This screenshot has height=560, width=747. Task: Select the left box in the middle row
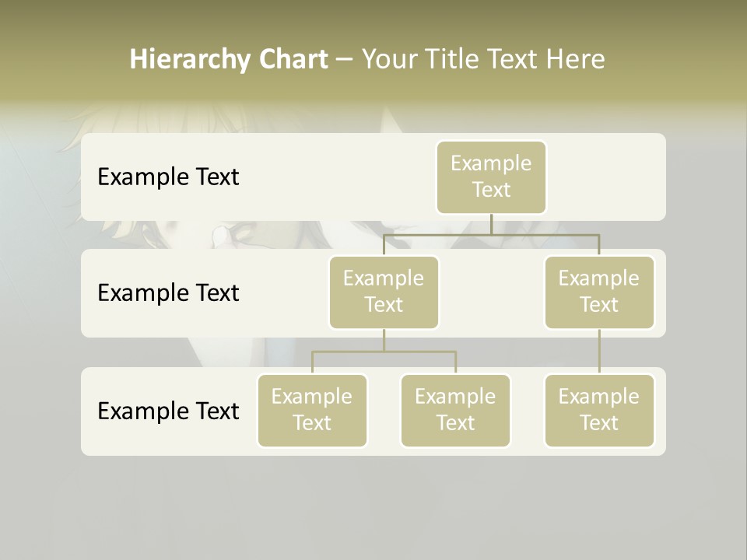[384, 292]
